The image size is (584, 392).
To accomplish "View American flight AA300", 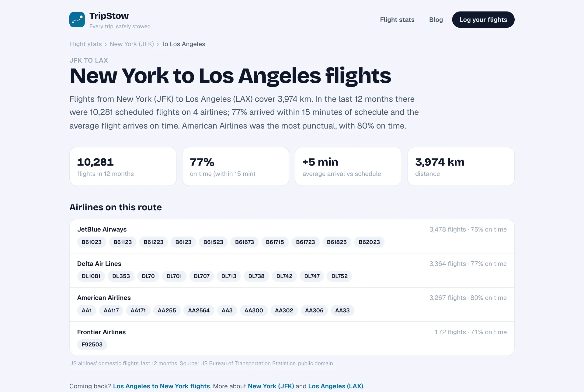I will pos(254,311).
